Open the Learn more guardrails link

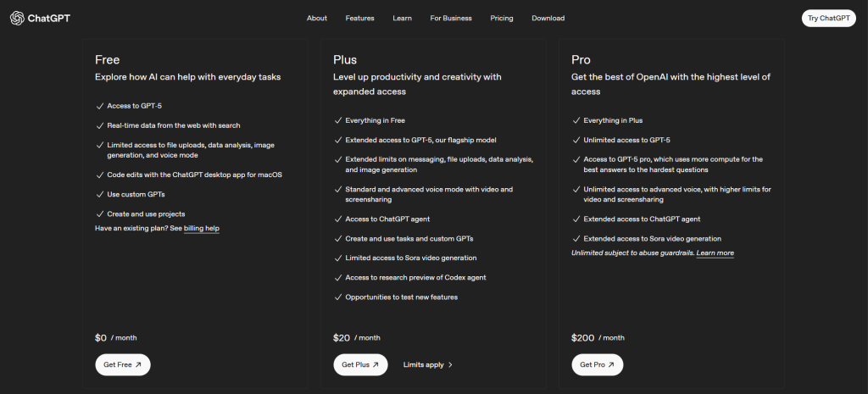715,252
